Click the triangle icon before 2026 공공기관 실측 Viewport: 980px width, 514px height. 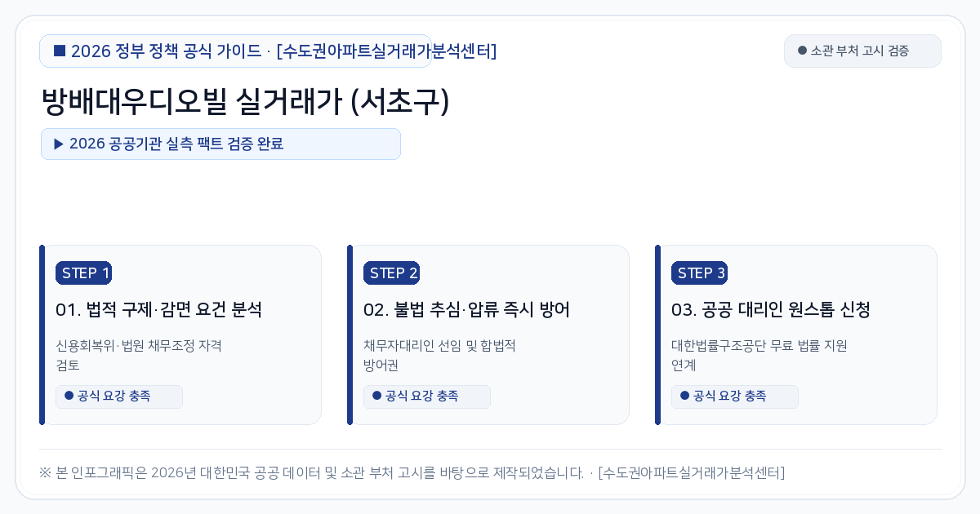pyautogui.click(x=59, y=144)
